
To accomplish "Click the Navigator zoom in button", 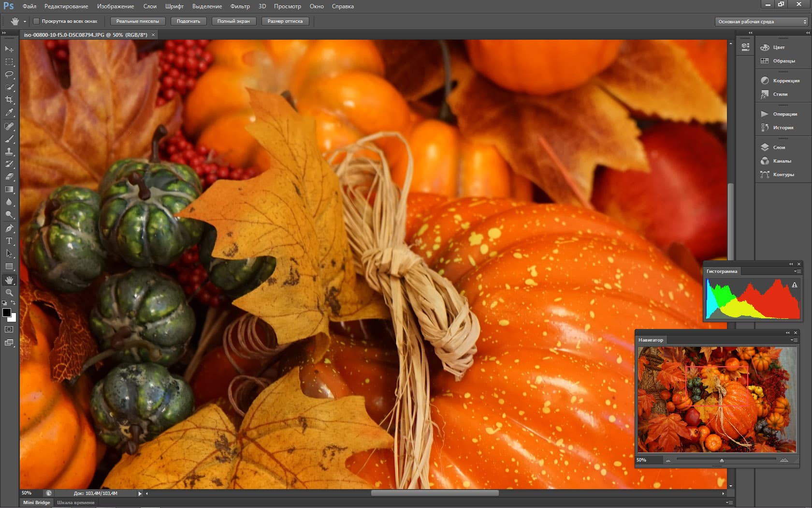I will [784, 460].
